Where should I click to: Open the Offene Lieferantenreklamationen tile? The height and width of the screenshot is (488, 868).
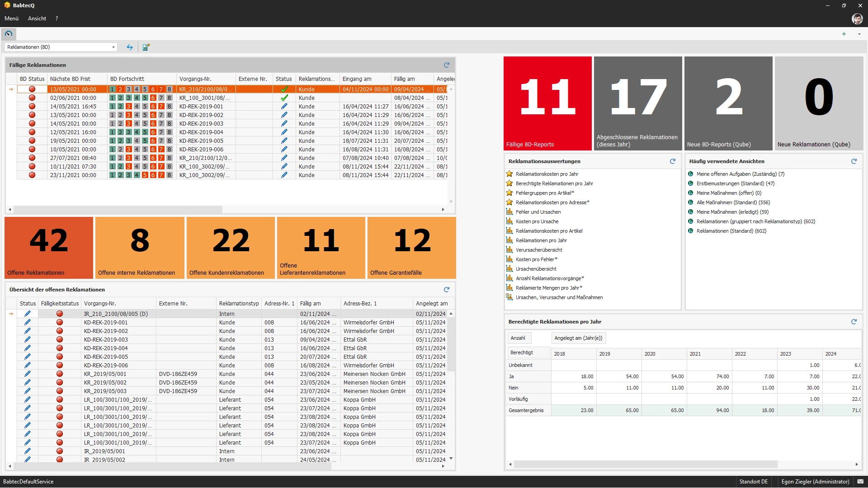pos(321,248)
